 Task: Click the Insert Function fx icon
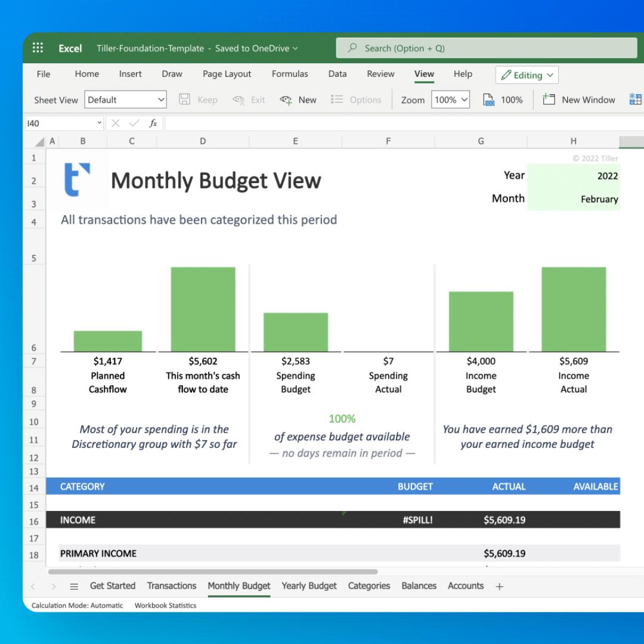[x=153, y=123]
